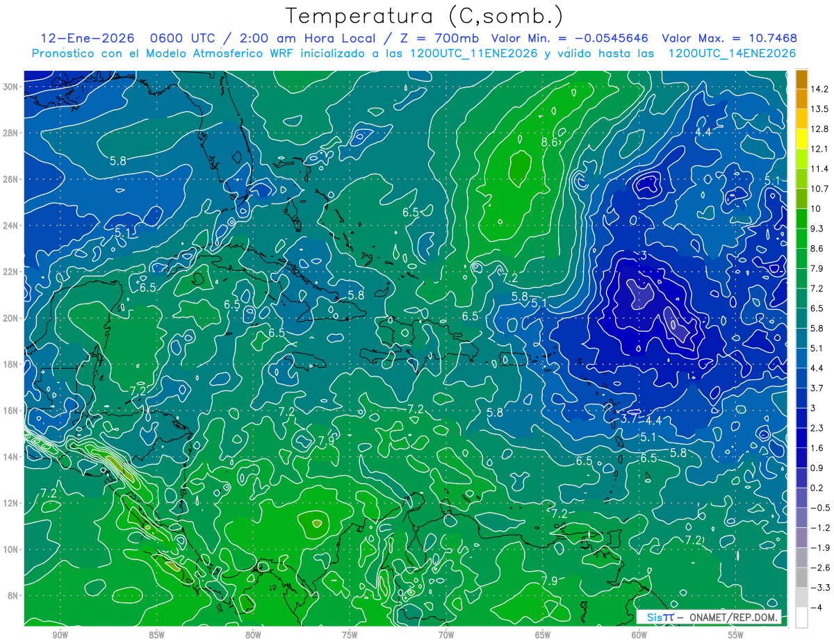Screen dimensions: 834x644
Task: Click the '8.6' contour label on the map
Action: [550, 142]
